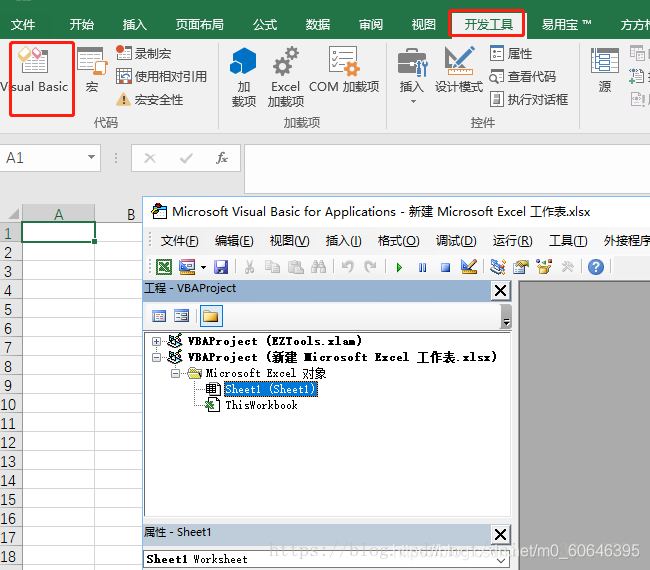The width and height of the screenshot is (650, 570).
Task: Click View Object icon in Project panel
Action: tap(182, 316)
